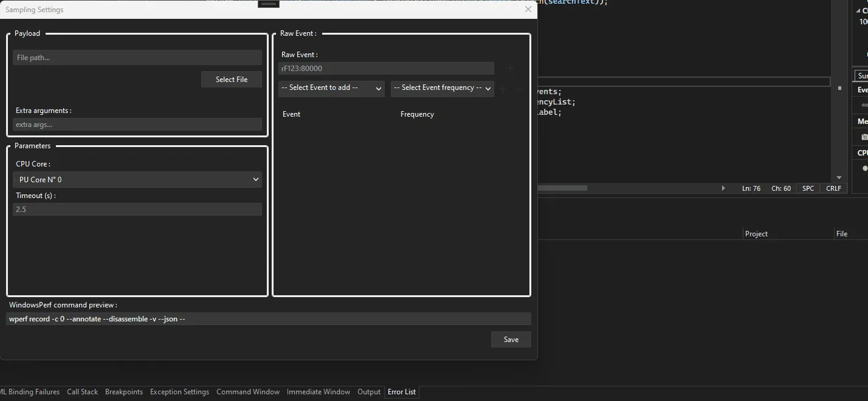Click the plus icon beside Raw Event field
Image resolution: width=868 pixels, height=401 pixels.
pyautogui.click(x=511, y=69)
